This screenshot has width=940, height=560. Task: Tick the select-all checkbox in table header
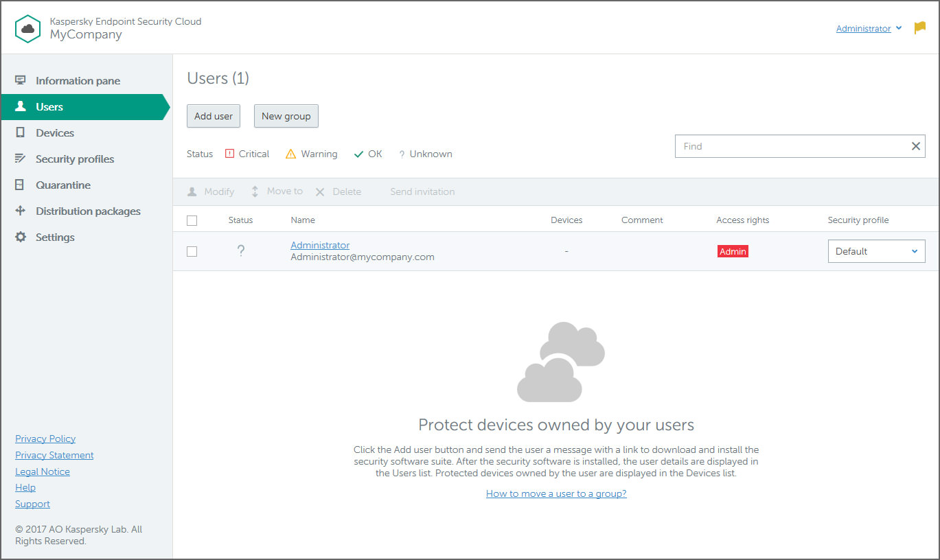click(x=192, y=220)
